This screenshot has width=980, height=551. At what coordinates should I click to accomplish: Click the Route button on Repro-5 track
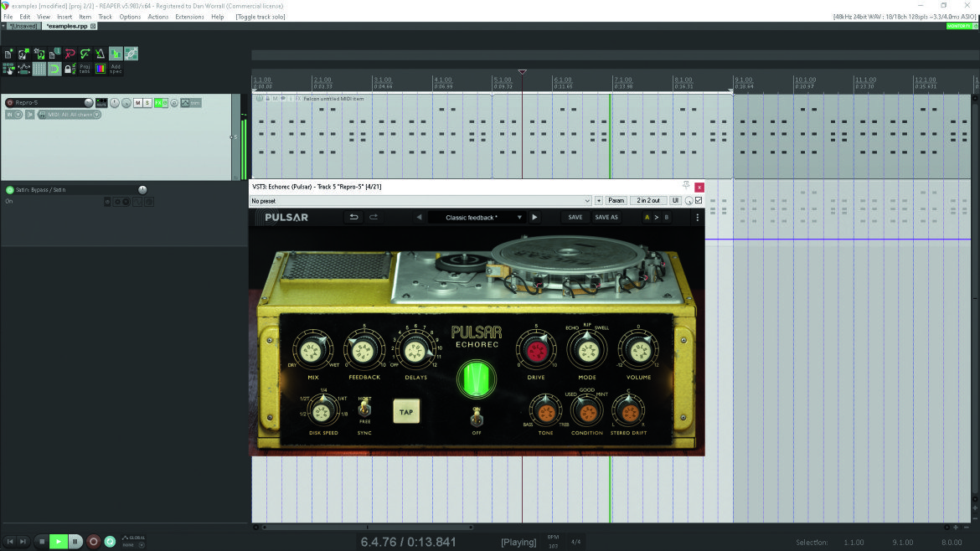[101, 102]
